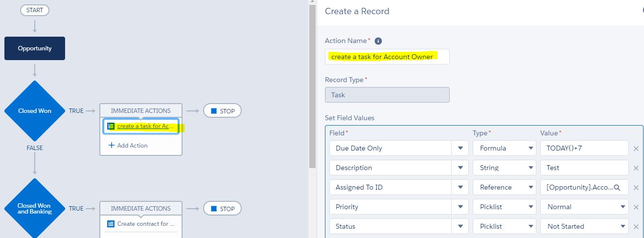Click the Description value field containing Test

tap(584, 168)
